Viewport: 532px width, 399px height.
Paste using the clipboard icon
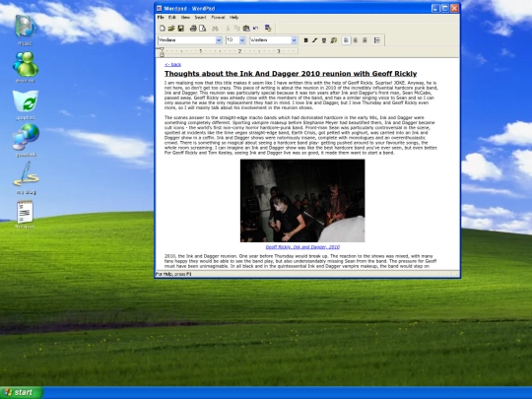246,29
